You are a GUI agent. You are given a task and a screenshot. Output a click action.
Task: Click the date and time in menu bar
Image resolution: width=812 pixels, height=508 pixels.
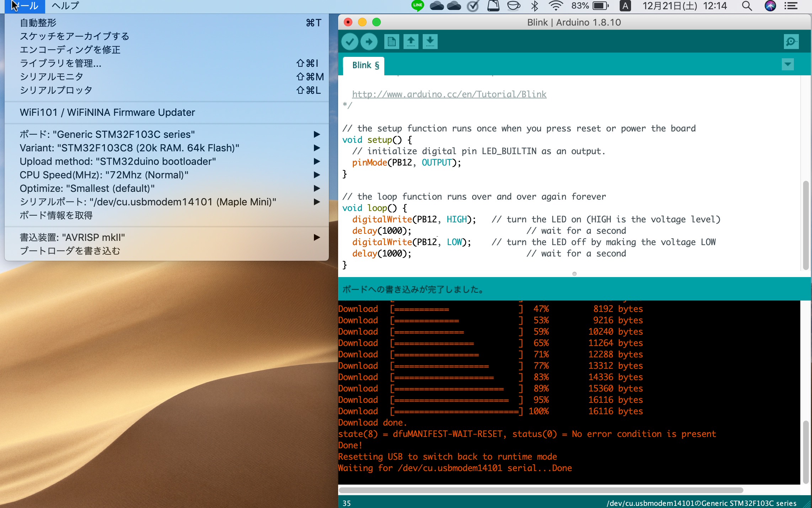pos(685,6)
